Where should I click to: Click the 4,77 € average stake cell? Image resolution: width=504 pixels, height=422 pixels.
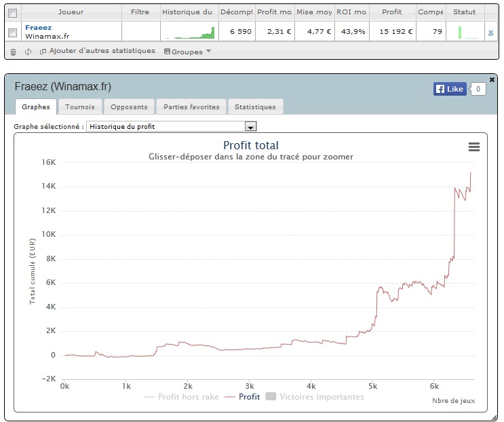point(315,31)
